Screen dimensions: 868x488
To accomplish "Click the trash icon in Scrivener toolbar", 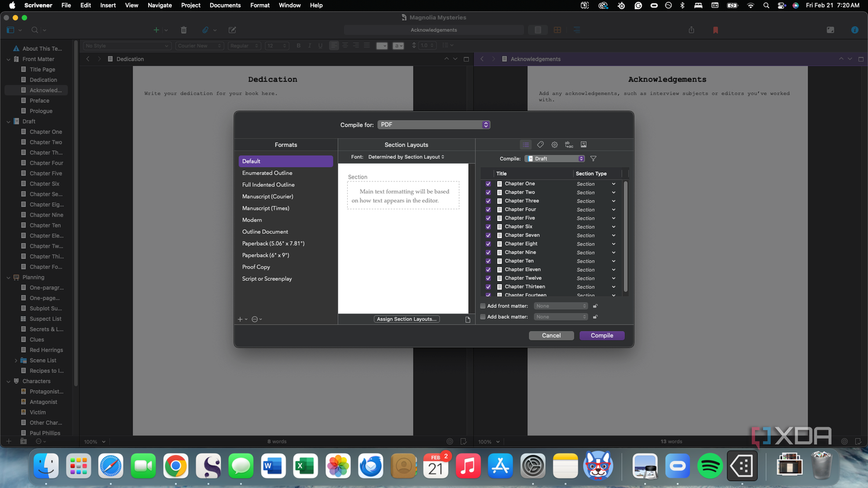I will 183,30.
